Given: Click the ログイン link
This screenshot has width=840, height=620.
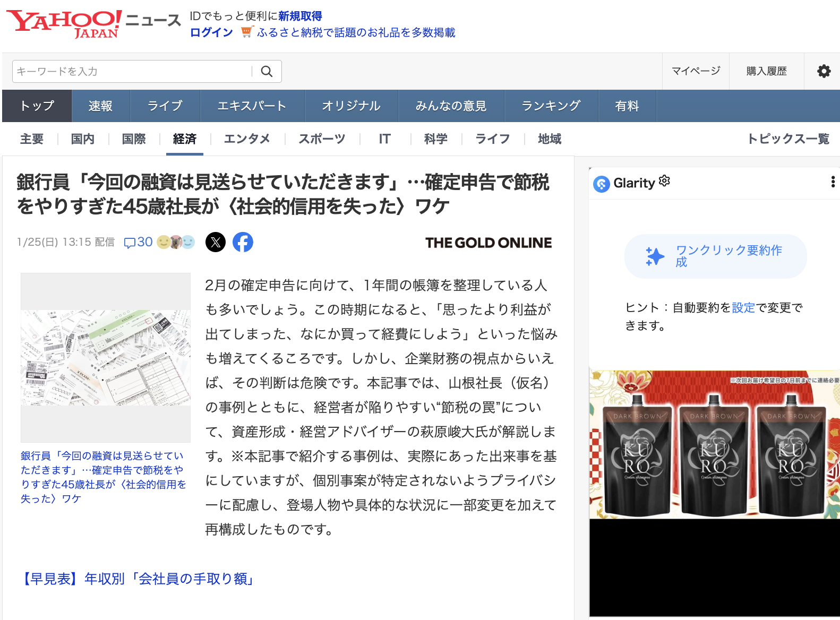Looking at the screenshot, I should click(x=211, y=32).
